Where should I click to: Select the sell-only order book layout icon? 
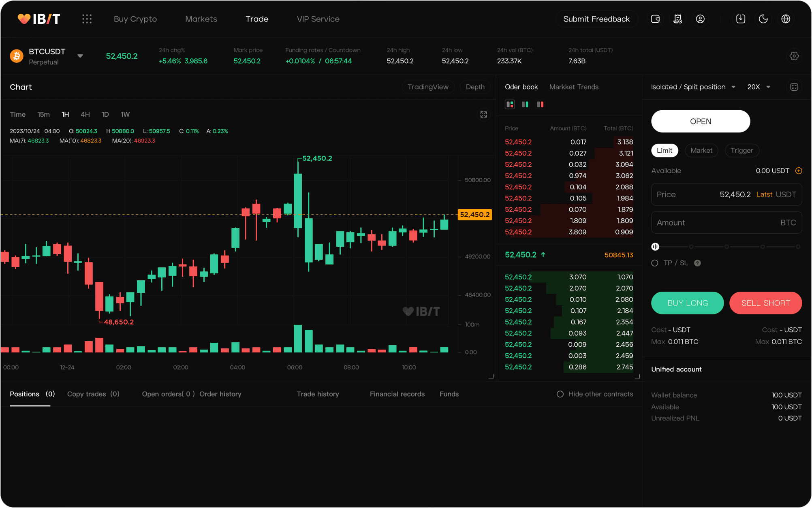point(540,104)
